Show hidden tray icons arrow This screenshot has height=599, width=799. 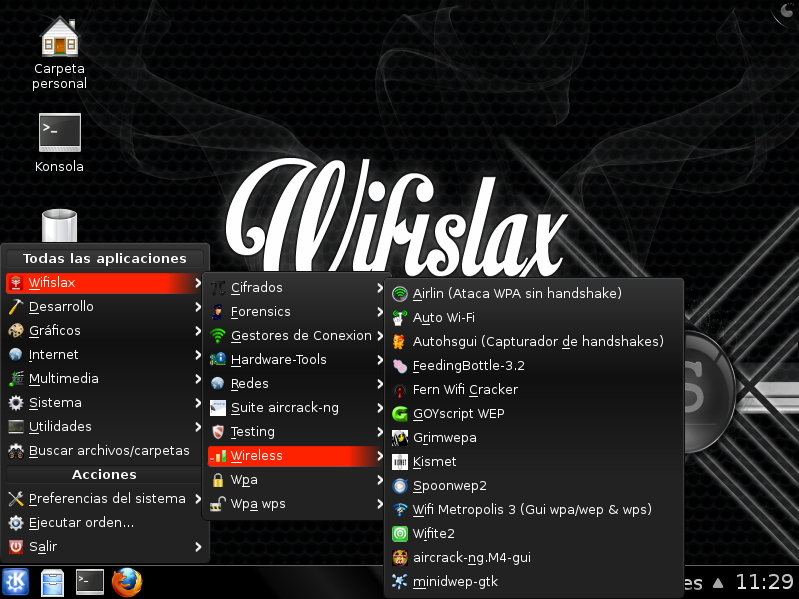718,582
